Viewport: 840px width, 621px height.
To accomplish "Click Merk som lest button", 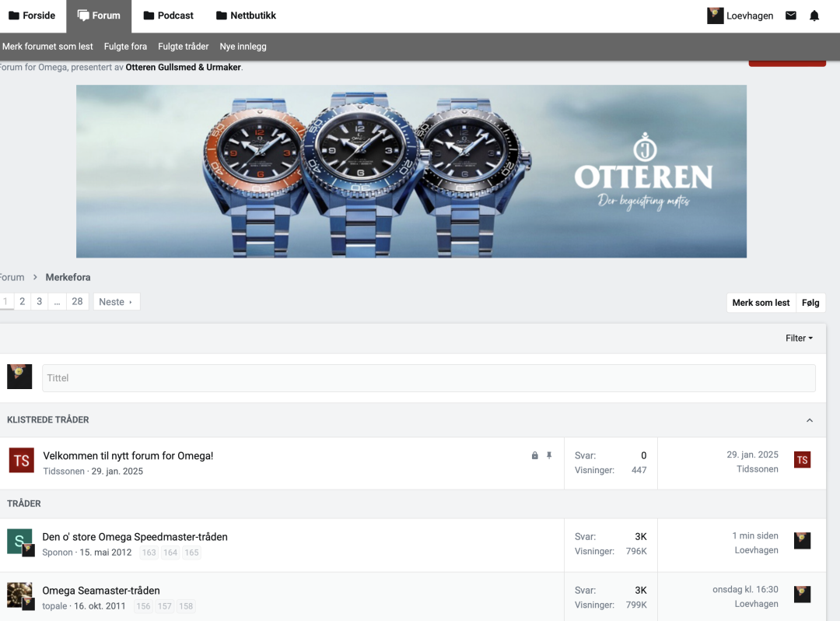I will click(761, 303).
